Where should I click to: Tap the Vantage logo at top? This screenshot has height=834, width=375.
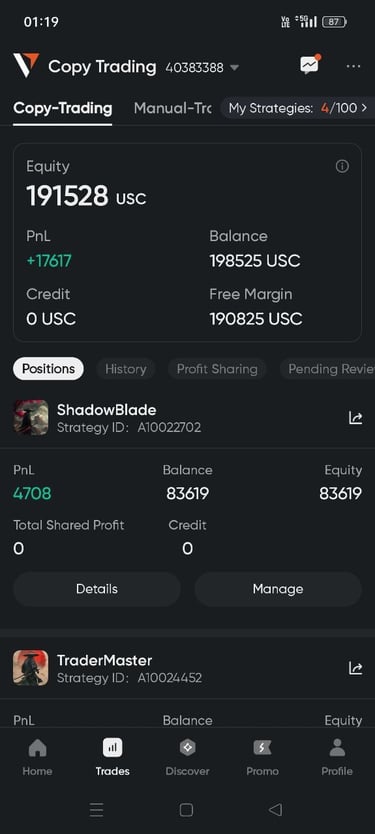(26, 65)
